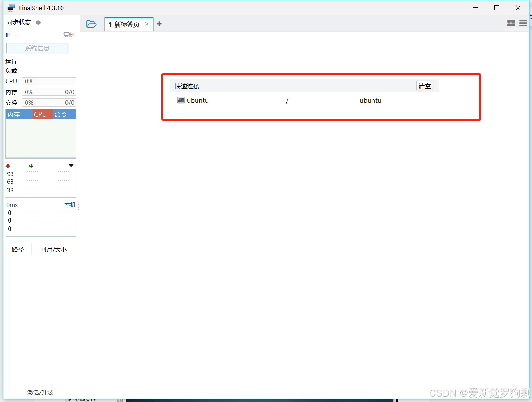Select the 1 新标签页 tab

pos(129,24)
